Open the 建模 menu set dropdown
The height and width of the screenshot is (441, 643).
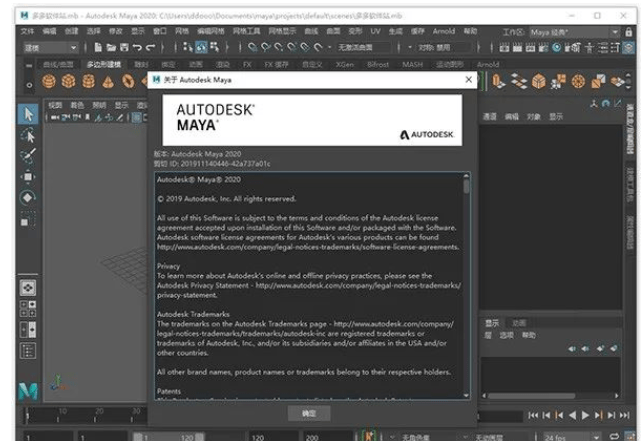[50, 48]
